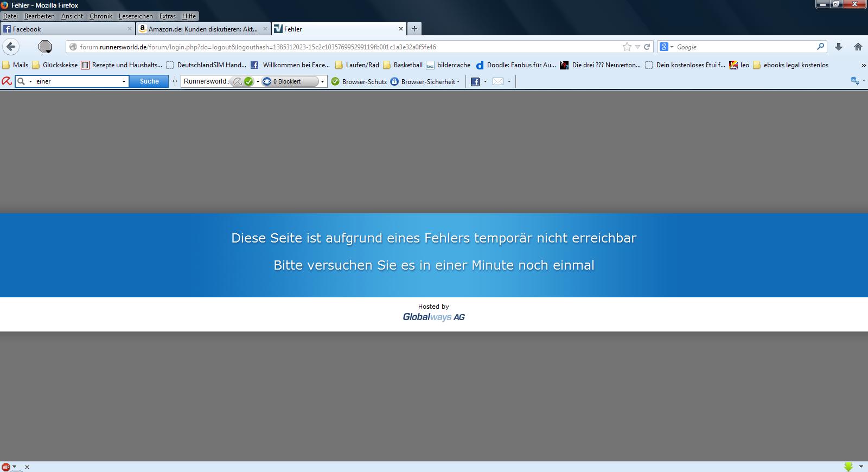Click the reload page icon in address bar
This screenshot has width=868, height=472.
tap(647, 47)
